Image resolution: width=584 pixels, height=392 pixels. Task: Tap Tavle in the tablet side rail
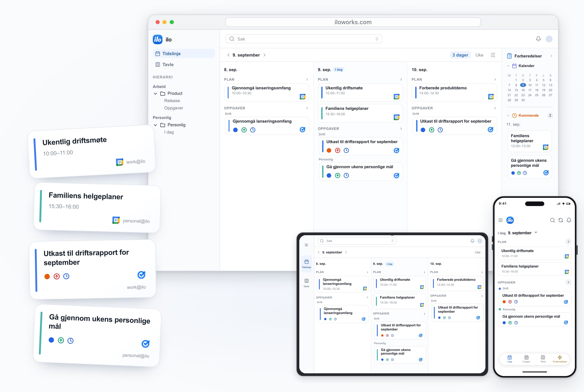pos(306,283)
